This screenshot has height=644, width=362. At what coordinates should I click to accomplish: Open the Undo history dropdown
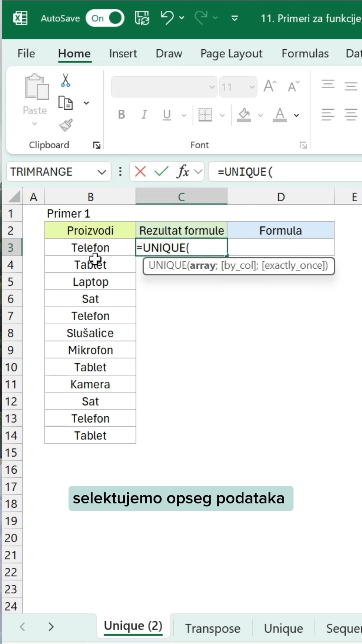pos(182,18)
